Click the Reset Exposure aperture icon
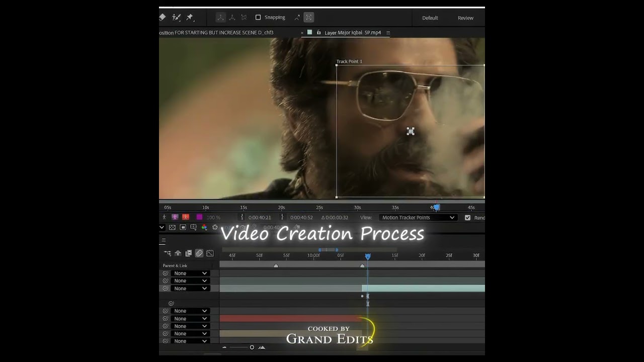Viewport: 644px width, 362px height. click(215, 227)
